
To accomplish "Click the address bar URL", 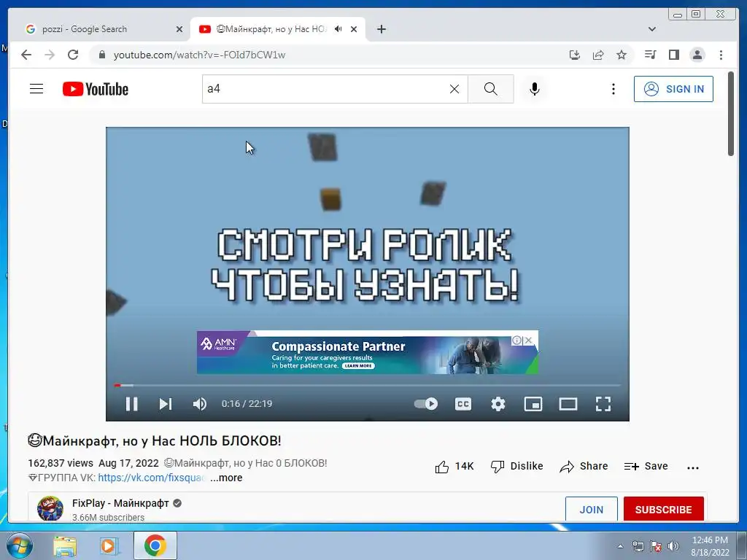I will (199, 55).
